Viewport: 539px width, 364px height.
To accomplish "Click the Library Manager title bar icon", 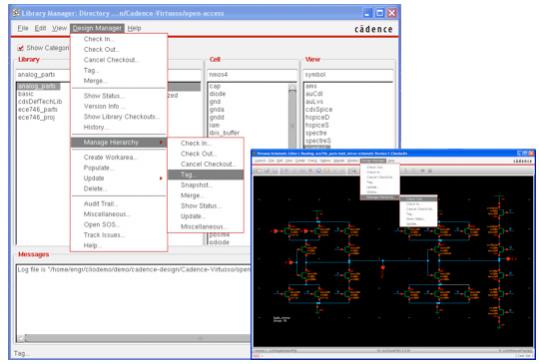I will (16, 13).
